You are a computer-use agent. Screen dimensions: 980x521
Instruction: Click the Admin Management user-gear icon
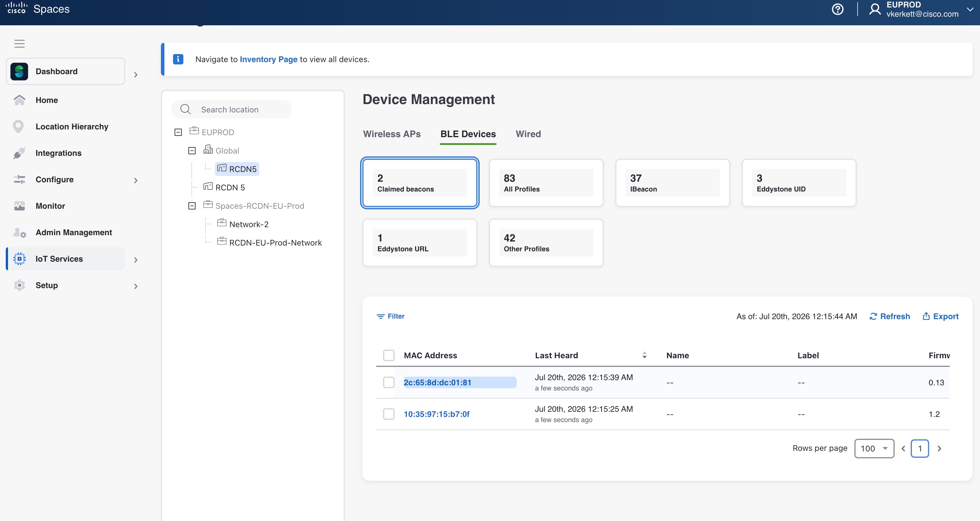(20, 233)
